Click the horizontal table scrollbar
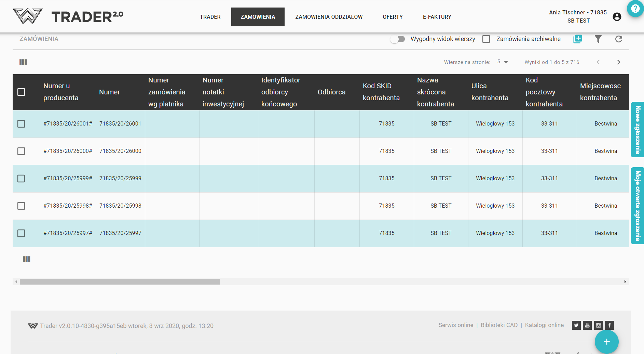The width and height of the screenshot is (644, 354). coord(120,281)
